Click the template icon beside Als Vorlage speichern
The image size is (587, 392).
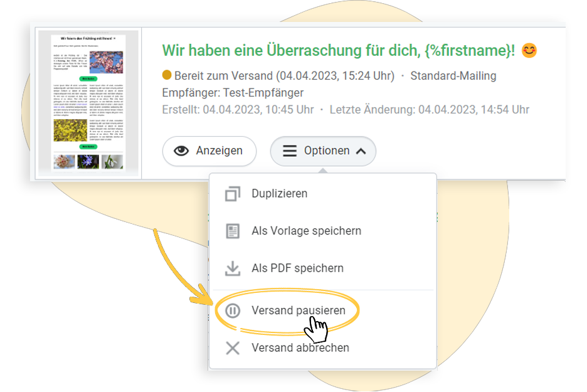click(x=233, y=231)
